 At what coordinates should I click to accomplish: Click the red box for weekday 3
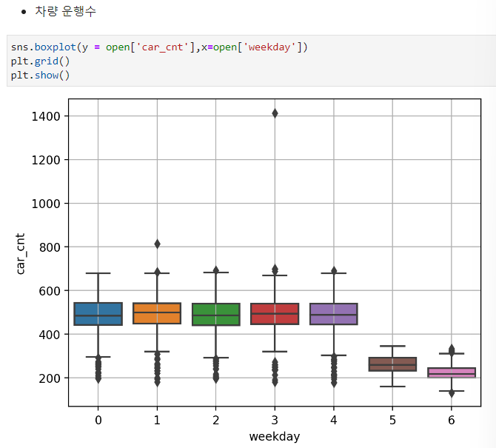pyautogui.click(x=275, y=314)
